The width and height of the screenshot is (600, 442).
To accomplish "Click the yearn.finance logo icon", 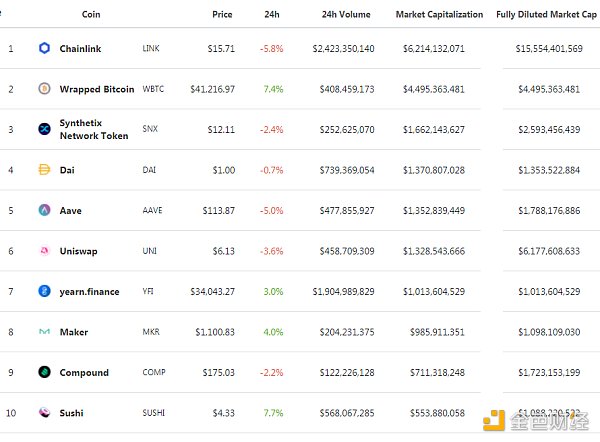I will [x=44, y=291].
